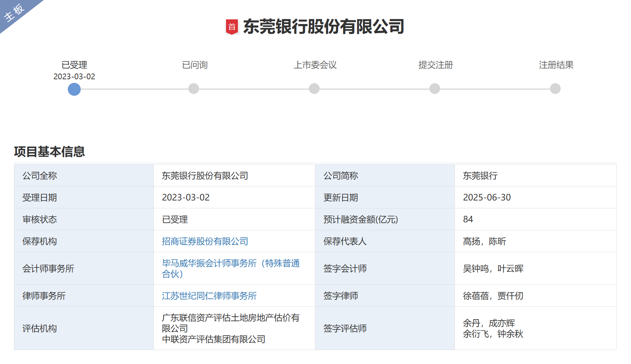This screenshot has height=364, width=631.
Task: Click the 保荐代表人 label cell
Action: click(x=385, y=241)
